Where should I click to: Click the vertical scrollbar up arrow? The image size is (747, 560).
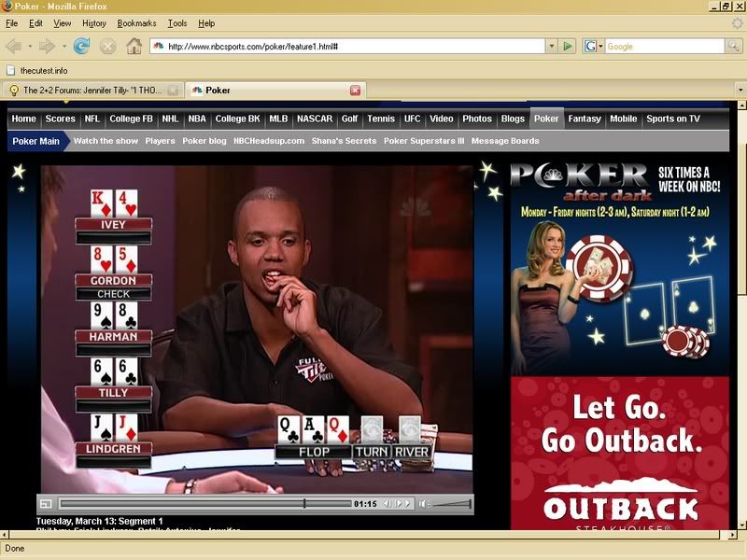click(x=741, y=105)
